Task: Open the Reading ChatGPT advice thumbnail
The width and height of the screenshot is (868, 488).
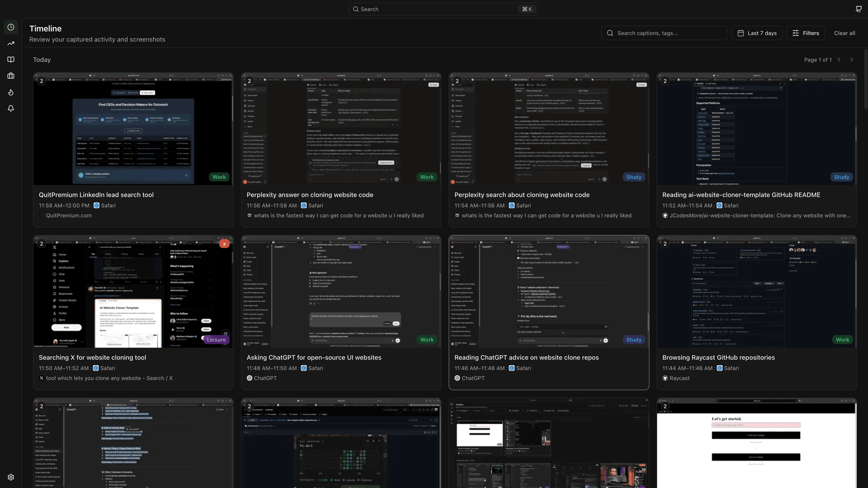Action: pos(549,291)
